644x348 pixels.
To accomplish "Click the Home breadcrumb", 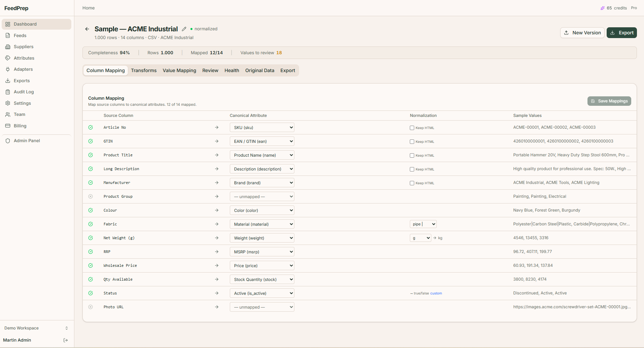I will coord(88,8).
